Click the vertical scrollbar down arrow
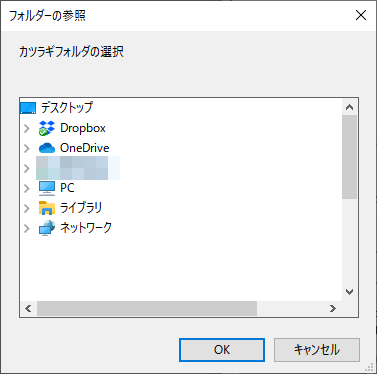377x374 pixels. point(349,292)
